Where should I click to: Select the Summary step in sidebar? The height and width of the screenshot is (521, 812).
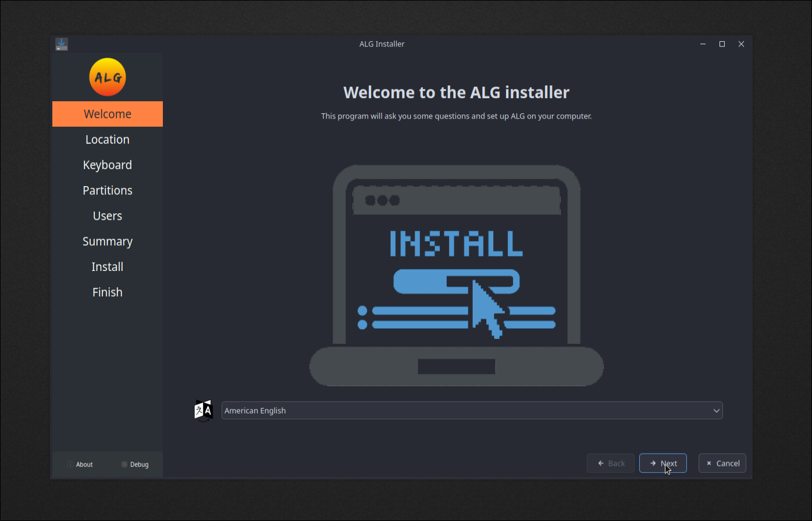[x=108, y=241]
